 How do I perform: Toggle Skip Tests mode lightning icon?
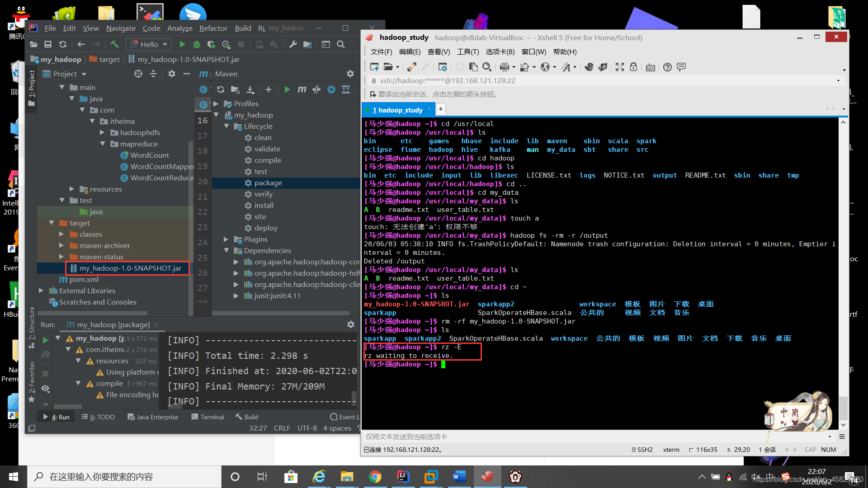pos(331,89)
